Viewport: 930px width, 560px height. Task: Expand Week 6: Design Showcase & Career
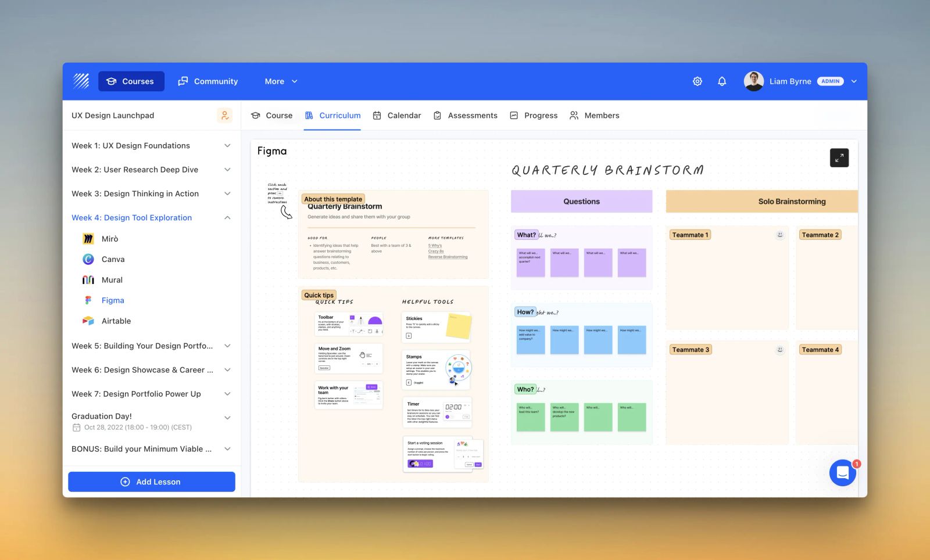[x=227, y=370]
